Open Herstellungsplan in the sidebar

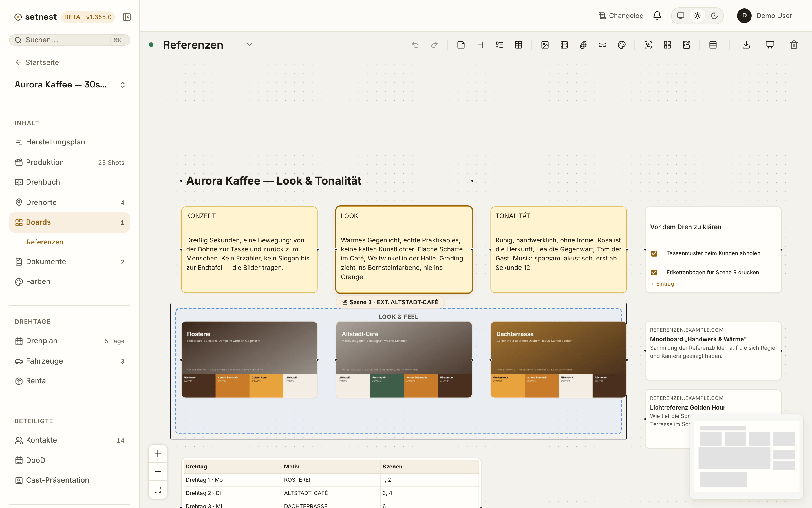(69, 142)
